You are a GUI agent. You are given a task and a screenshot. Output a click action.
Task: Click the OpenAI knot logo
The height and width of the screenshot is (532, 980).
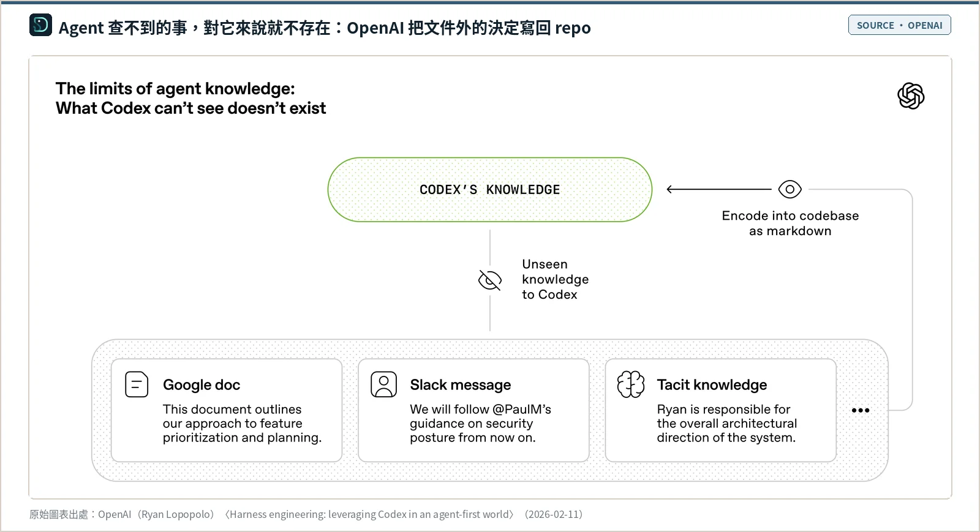(x=911, y=96)
